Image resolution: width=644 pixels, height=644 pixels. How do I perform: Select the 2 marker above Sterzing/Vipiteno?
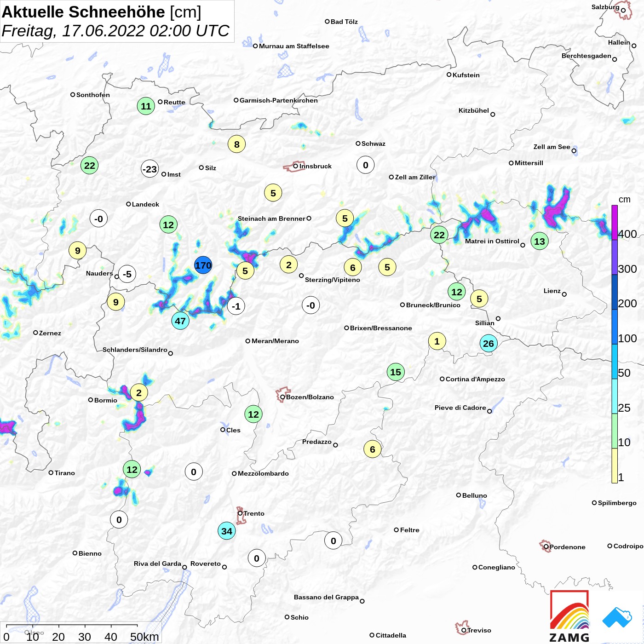(289, 265)
